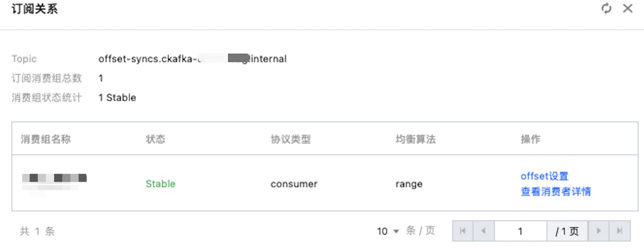Click the refresh icon in dialog header
The height and width of the screenshot is (250, 644).
[x=606, y=8]
